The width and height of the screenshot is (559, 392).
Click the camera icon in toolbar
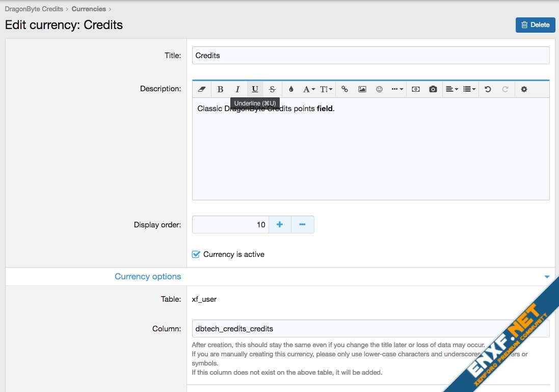click(x=433, y=89)
